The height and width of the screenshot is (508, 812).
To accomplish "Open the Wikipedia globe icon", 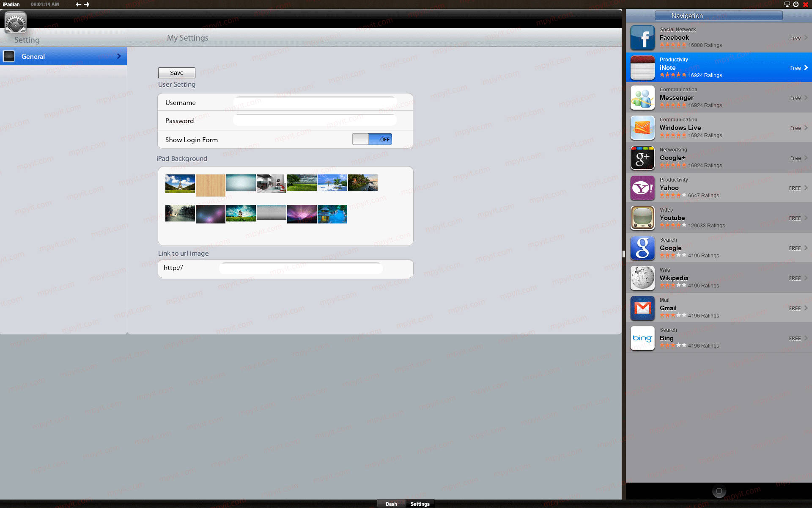I will (642, 278).
